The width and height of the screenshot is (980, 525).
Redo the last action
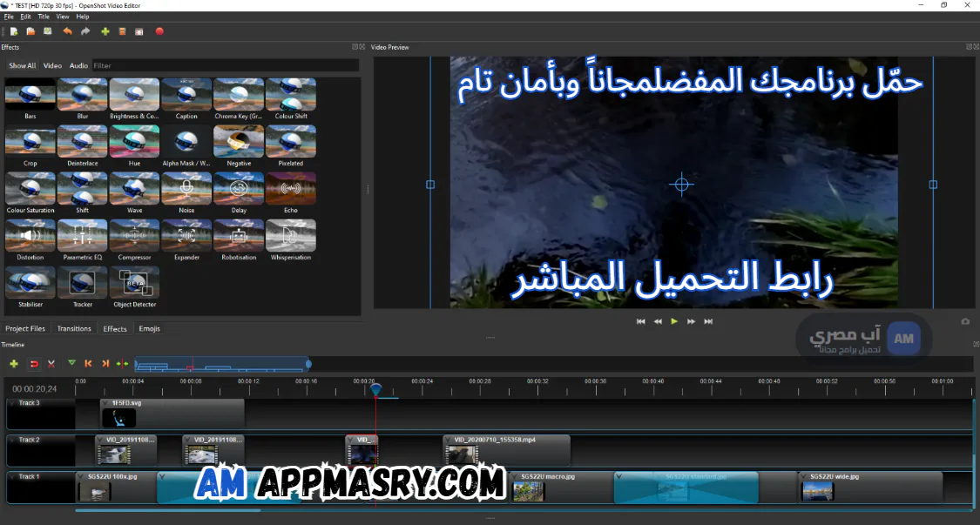tap(85, 31)
